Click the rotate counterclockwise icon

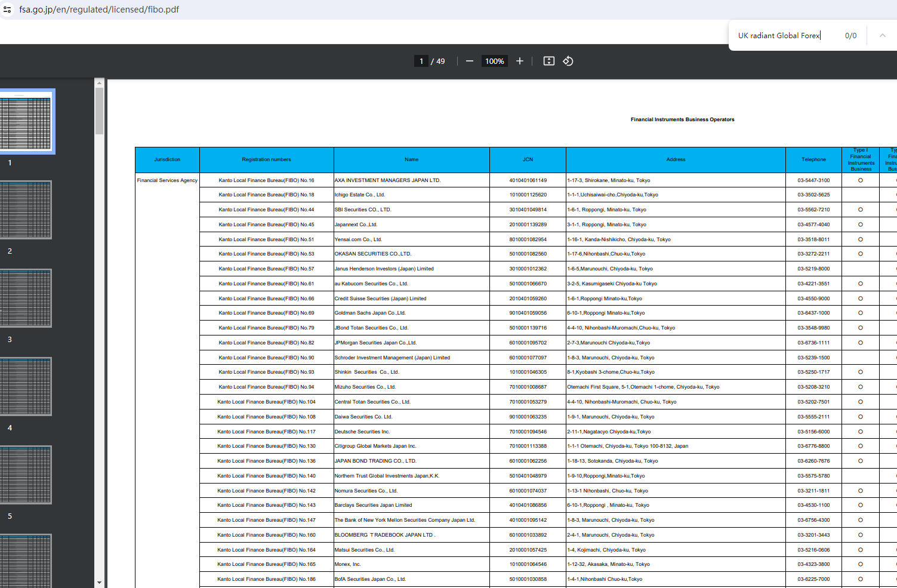(x=568, y=61)
